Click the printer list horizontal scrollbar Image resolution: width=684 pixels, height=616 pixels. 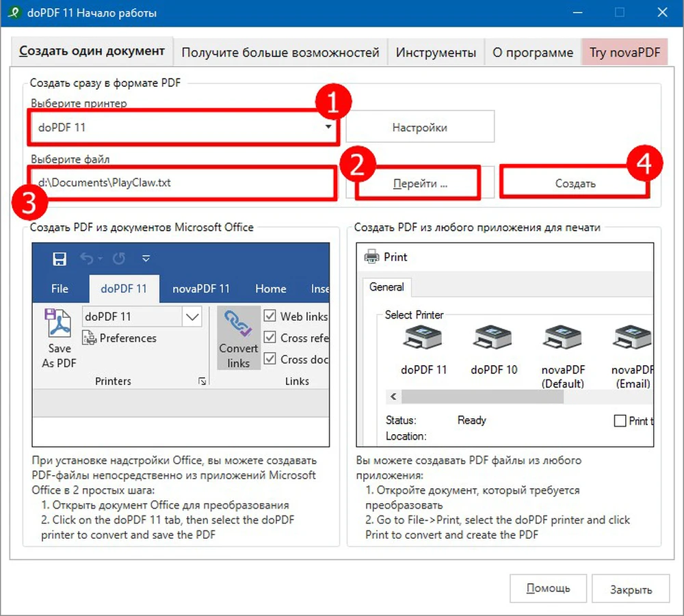click(x=520, y=397)
